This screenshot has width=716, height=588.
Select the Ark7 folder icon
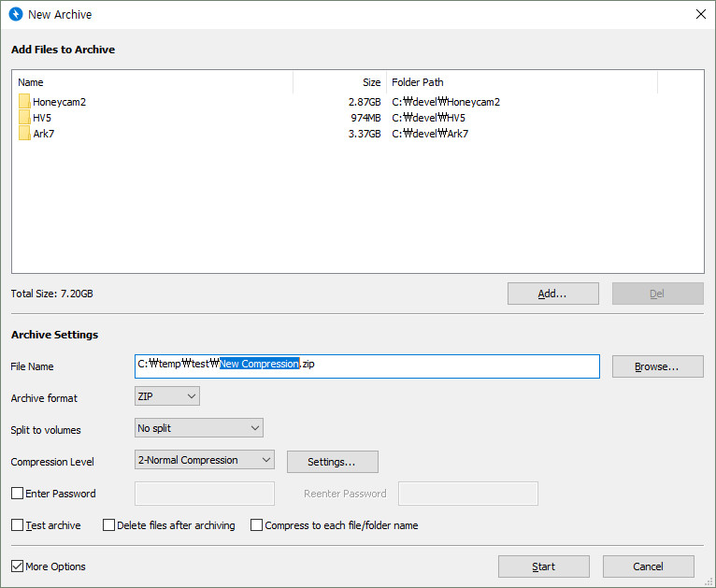coord(24,134)
